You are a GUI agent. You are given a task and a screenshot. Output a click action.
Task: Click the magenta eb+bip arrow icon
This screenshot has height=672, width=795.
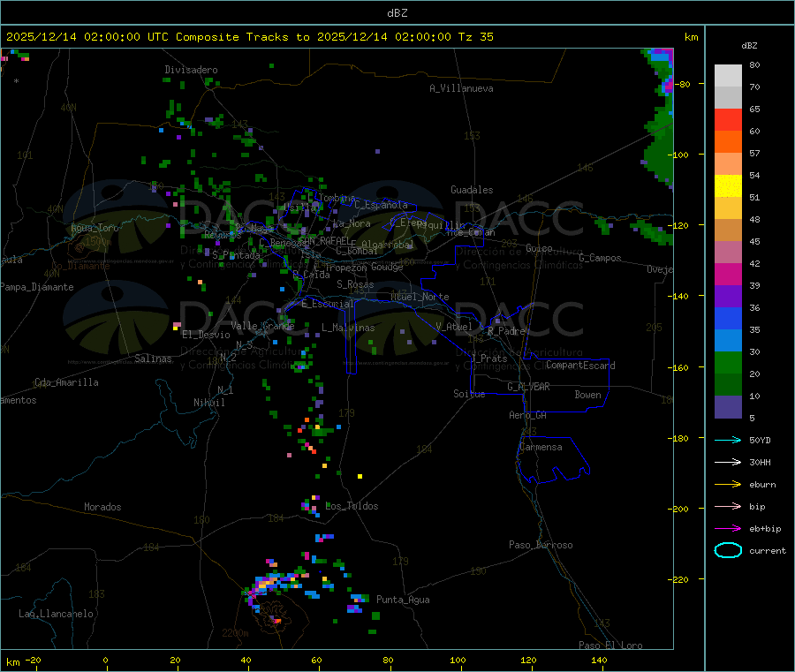point(728,528)
